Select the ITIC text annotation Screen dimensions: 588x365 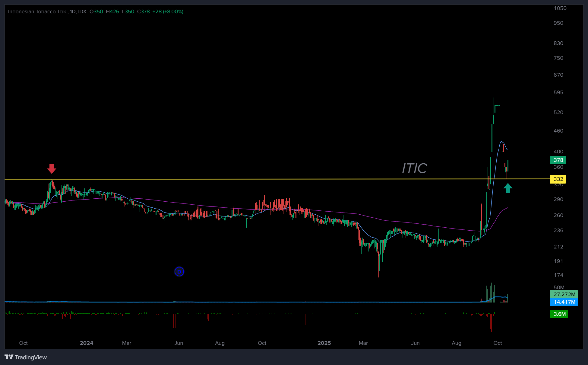[414, 168]
